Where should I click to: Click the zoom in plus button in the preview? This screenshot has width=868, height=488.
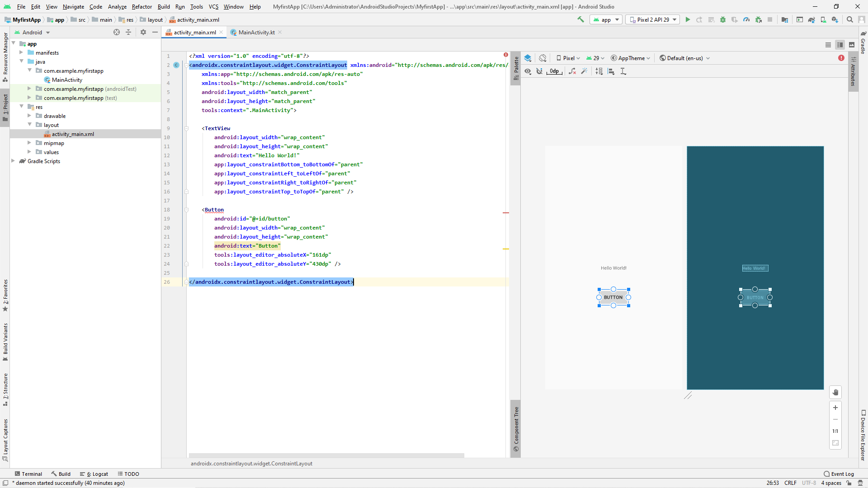[835, 407]
